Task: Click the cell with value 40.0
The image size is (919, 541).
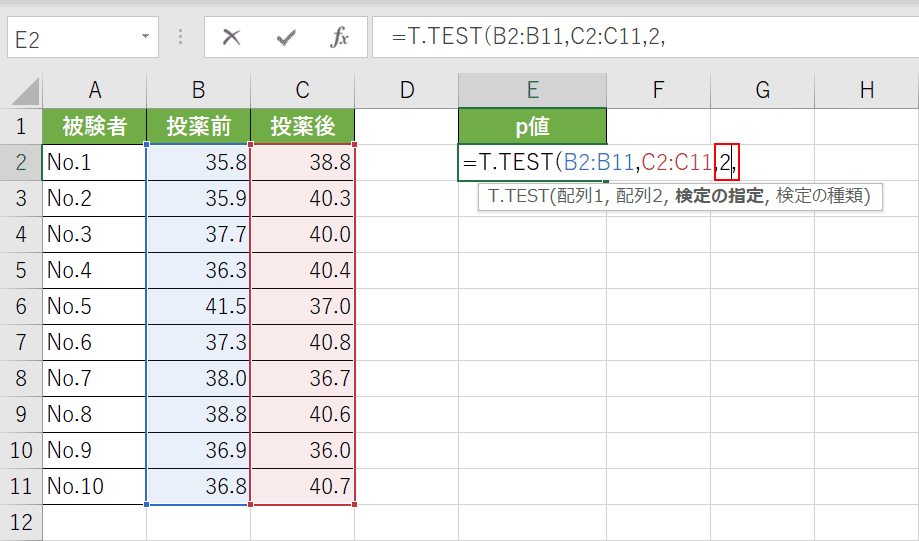Action: (x=302, y=234)
